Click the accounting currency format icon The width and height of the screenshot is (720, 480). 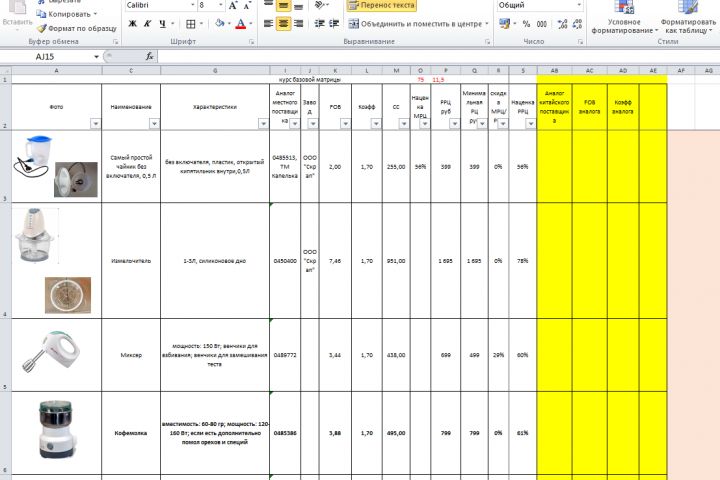click(x=504, y=23)
